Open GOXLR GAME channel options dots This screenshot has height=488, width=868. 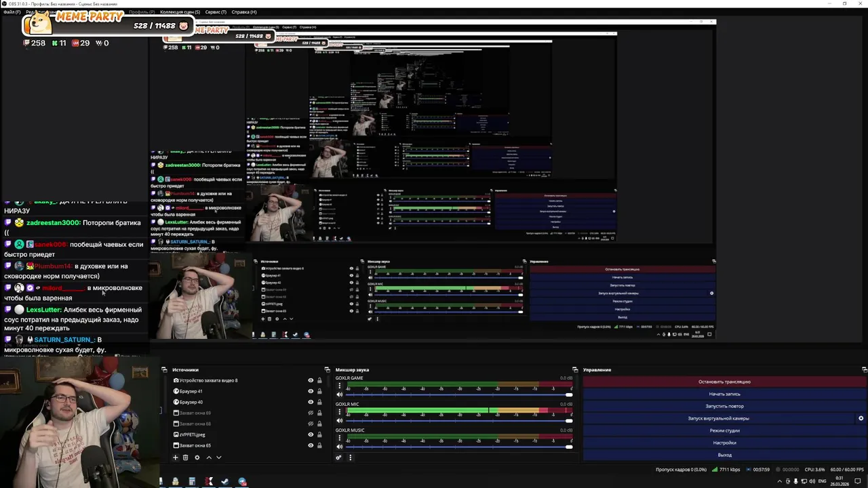pyautogui.click(x=340, y=386)
